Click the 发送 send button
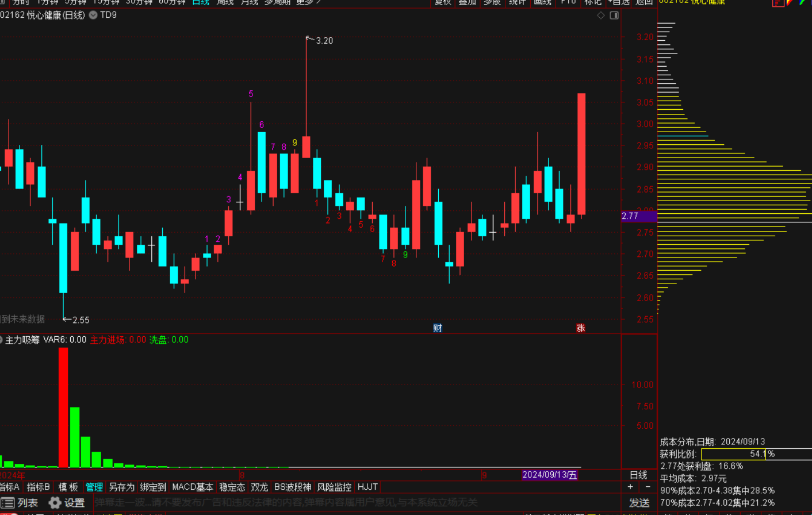812x515 pixels. (639, 503)
